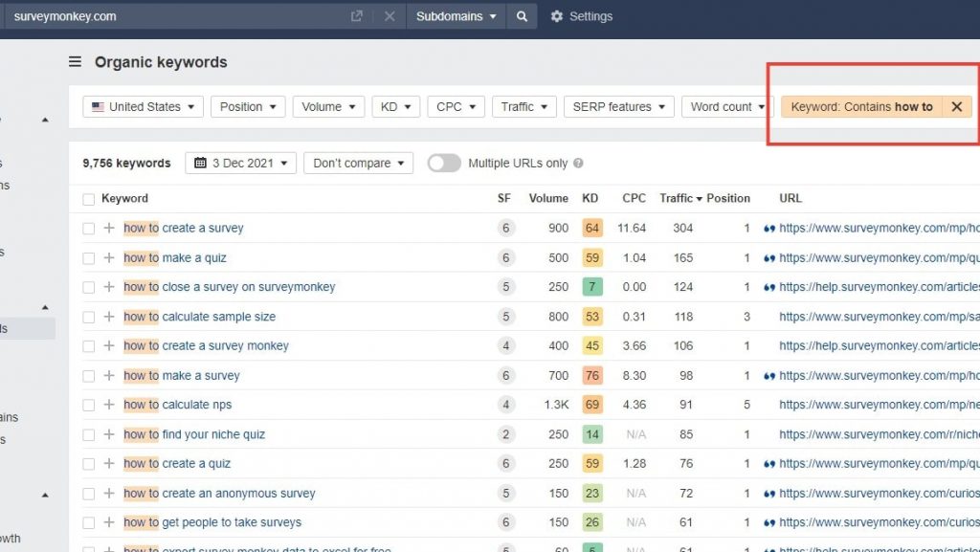The image size is (980, 552).
Task: Open the SERP features filter dropdown
Action: click(x=619, y=107)
